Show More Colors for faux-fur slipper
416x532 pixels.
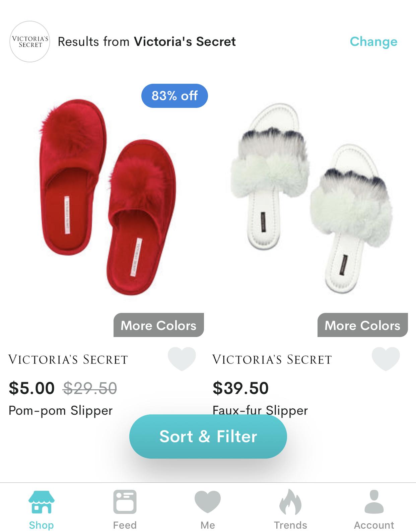click(x=363, y=325)
